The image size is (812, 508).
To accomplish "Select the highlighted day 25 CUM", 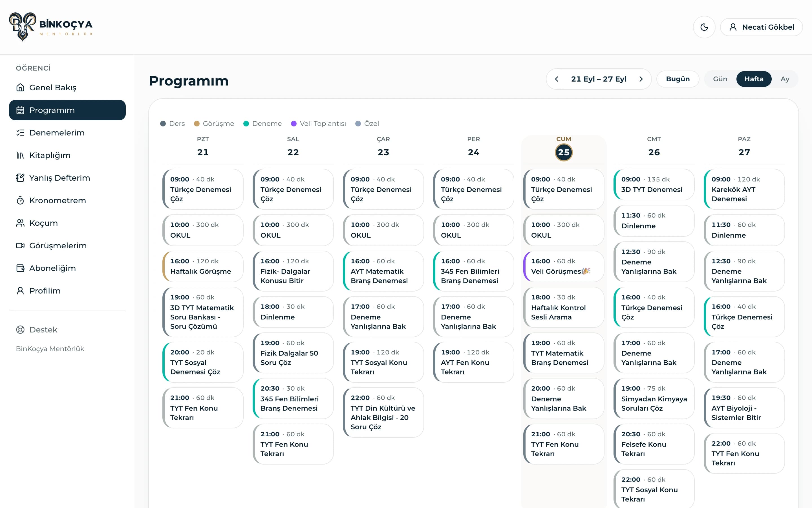I will (564, 152).
